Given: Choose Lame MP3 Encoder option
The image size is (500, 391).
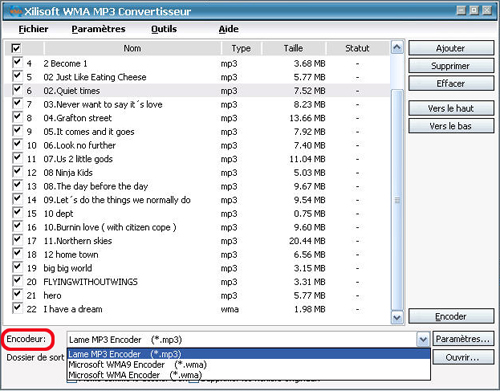Looking at the screenshot, I should 249,354.
